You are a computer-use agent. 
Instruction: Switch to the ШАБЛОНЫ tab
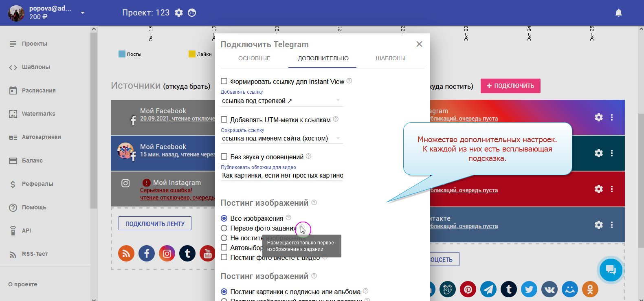[x=390, y=58]
